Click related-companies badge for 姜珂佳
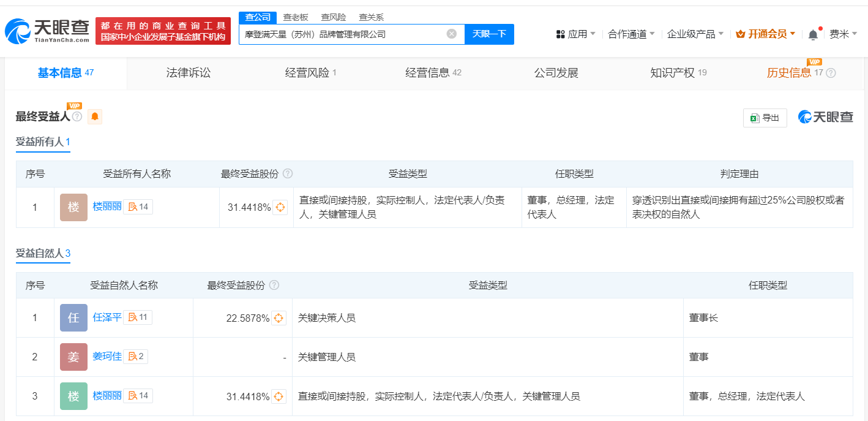 click(136, 357)
